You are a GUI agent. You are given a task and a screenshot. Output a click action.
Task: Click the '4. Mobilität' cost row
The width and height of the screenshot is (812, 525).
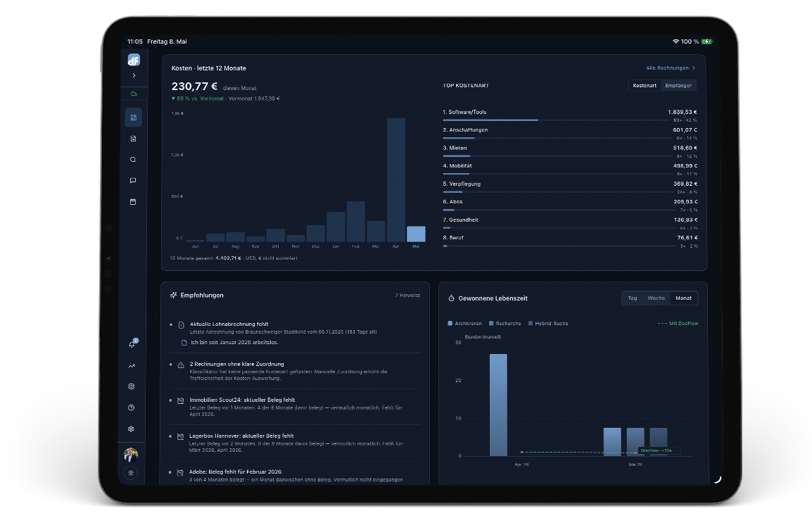(x=570, y=170)
